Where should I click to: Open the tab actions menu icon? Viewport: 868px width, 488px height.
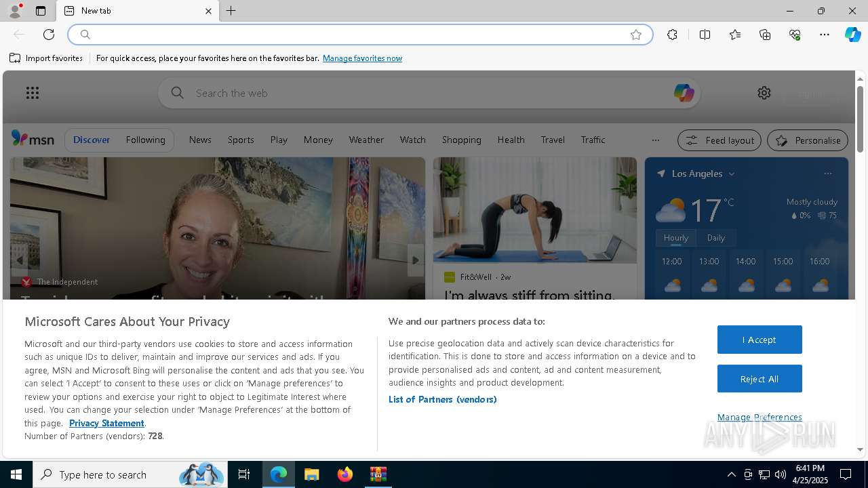(41, 11)
